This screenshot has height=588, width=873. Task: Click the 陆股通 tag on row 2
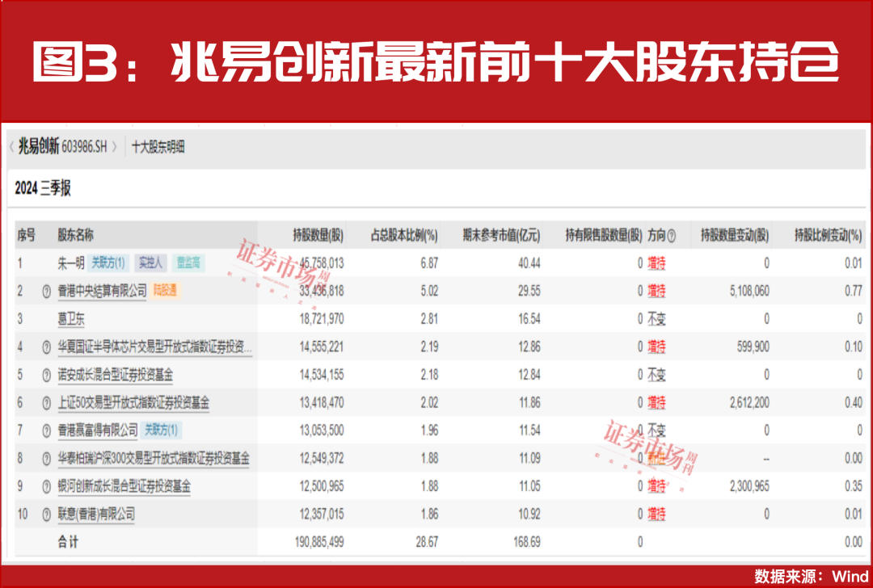click(166, 291)
